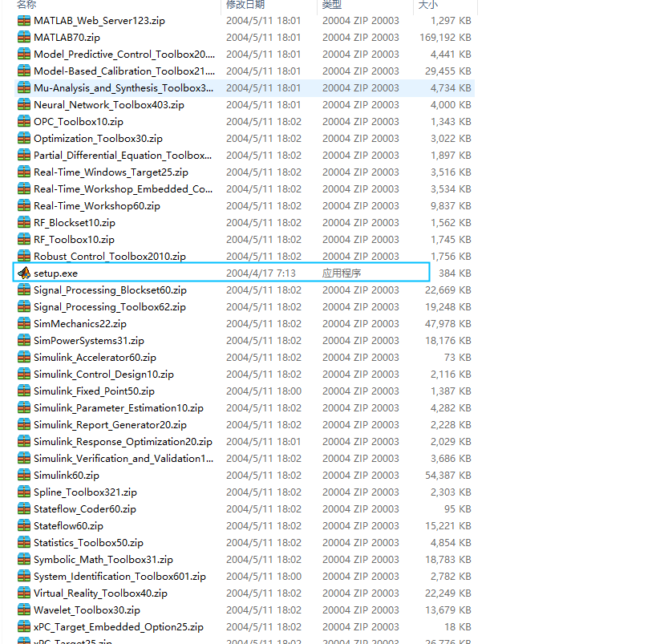Click the Real-Time_Workshop60.zip archive icon
The width and height of the screenshot is (668, 644).
[x=24, y=206]
